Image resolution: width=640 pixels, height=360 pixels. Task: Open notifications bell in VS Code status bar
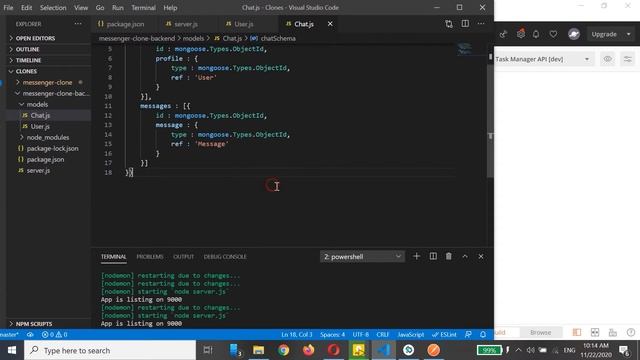[x=483, y=335]
